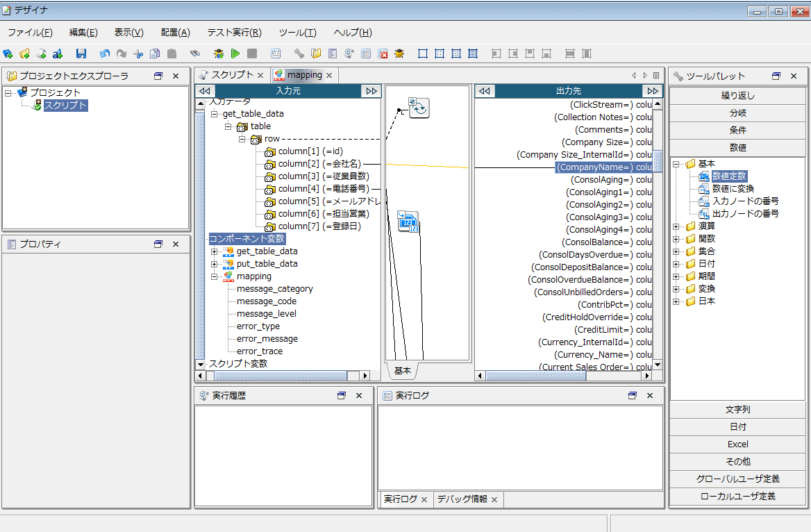
Task: Open the テスト実行 menu
Action: tap(234, 33)
